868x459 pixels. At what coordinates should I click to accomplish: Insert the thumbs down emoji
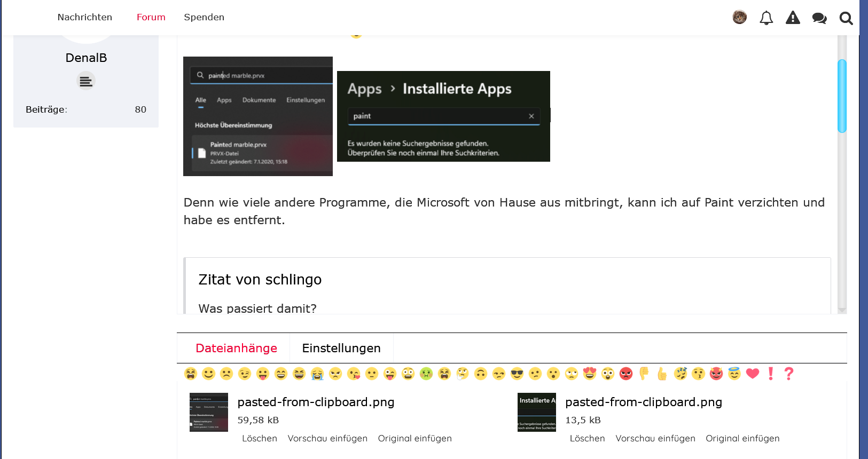click(x=644, y=374)
